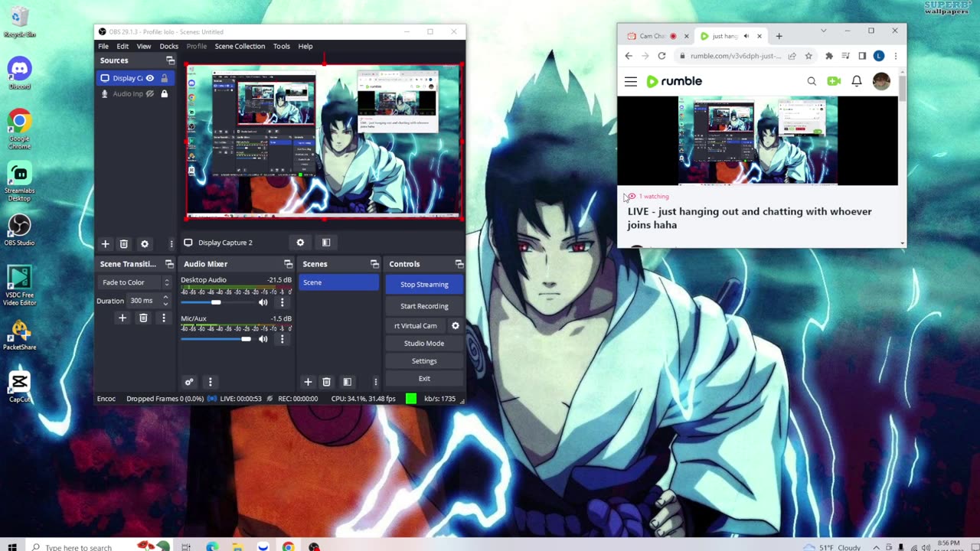The width and height of the screenshot is (980, 551).
Task: Open a new Chrome tab
Action: 779,36
